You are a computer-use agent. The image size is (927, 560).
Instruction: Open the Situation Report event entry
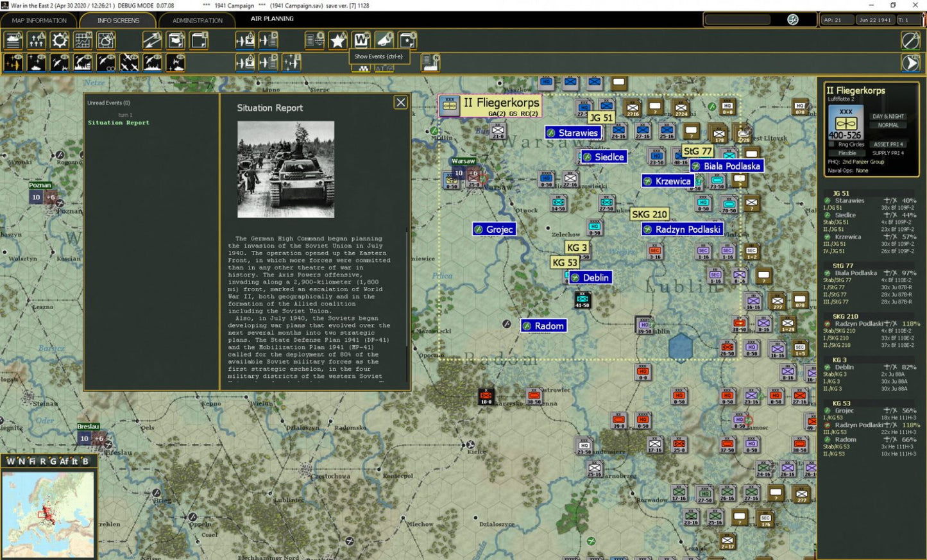[x=119, y=123]
